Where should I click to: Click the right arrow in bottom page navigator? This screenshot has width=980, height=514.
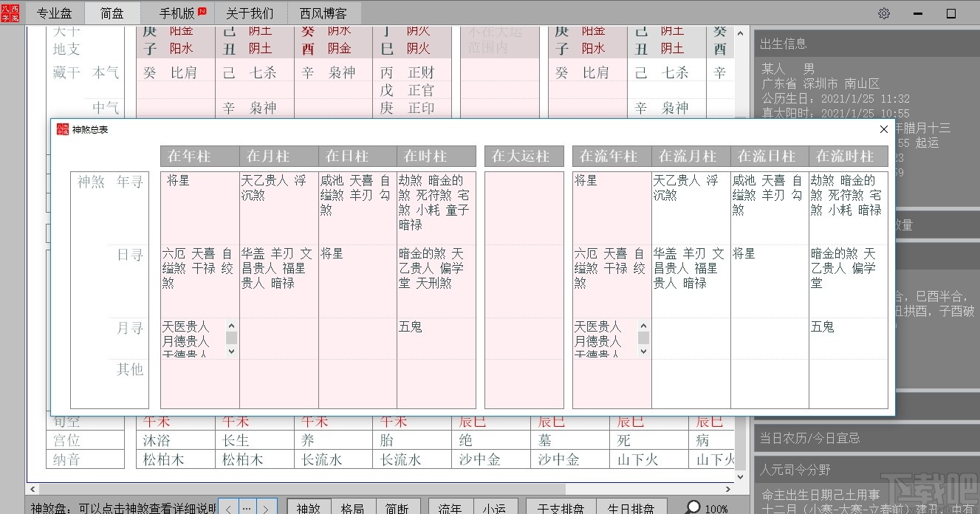[x=266, y=507]
